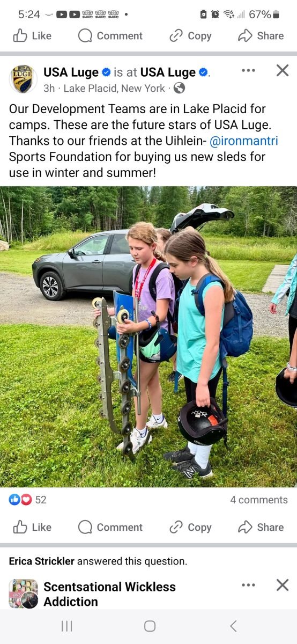The height and width of the screenshot is (644, 297).
Task: Tap Comment under the USA Luge photo
Action: point(110,527)
